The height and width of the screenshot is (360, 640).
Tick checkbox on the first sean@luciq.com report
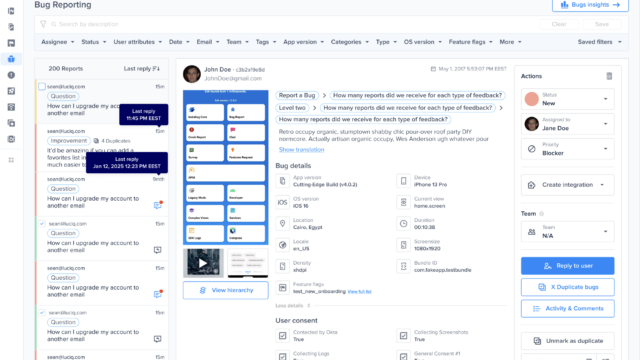[42, 87]
